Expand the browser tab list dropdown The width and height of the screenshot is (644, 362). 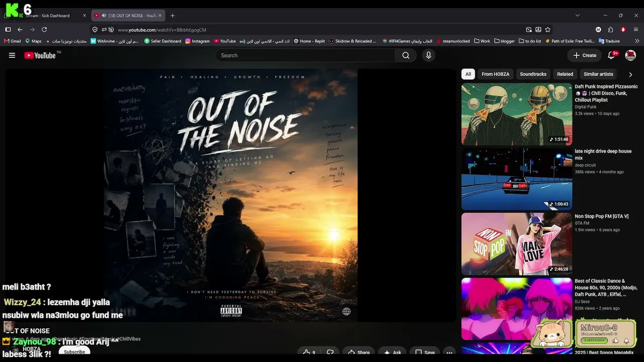578,16
